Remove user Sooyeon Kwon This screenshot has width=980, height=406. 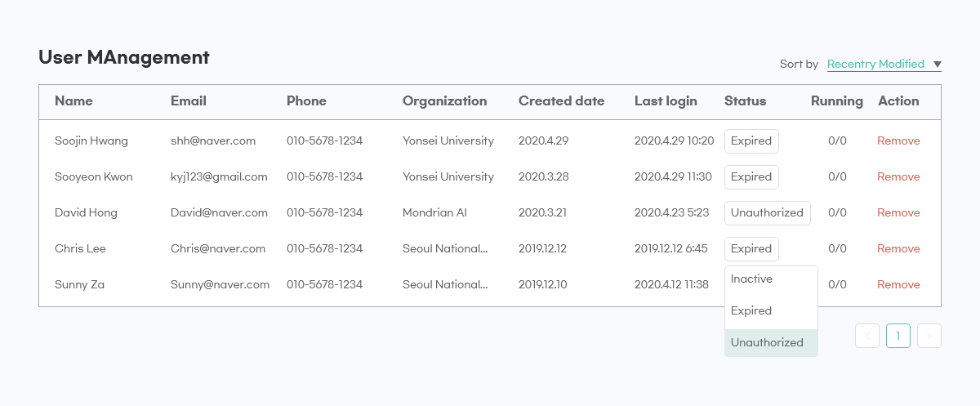[x=898, y=176]
